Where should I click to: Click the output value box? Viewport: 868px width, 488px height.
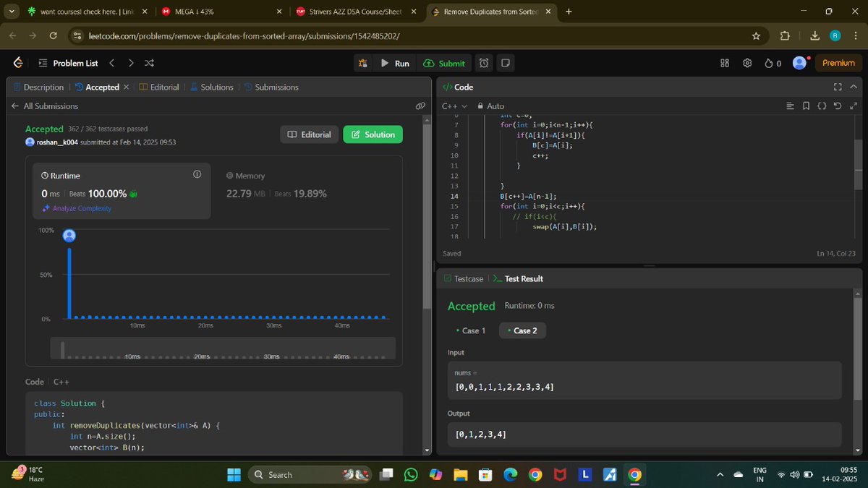pyautogui.click(x=644, y=435)
